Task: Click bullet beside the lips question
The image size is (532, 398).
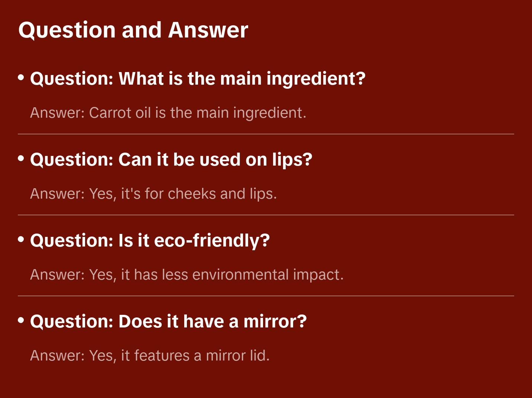Action: (x=21, y=159)
